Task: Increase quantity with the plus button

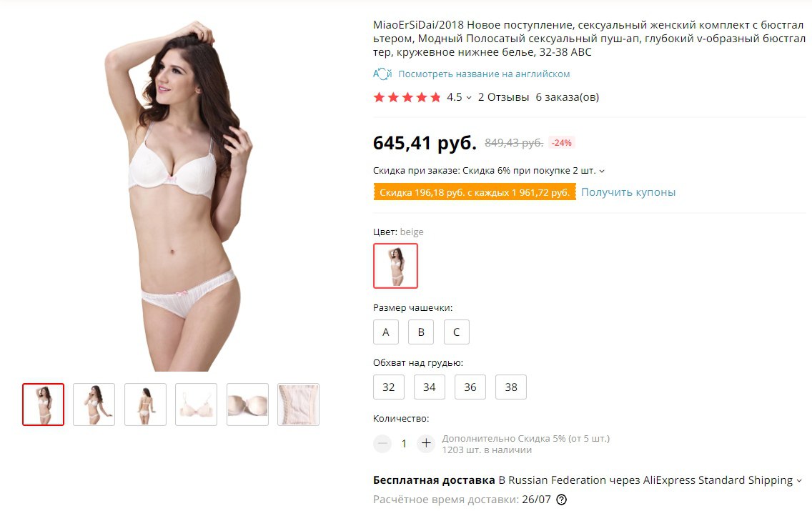Action: pos(426,443)
